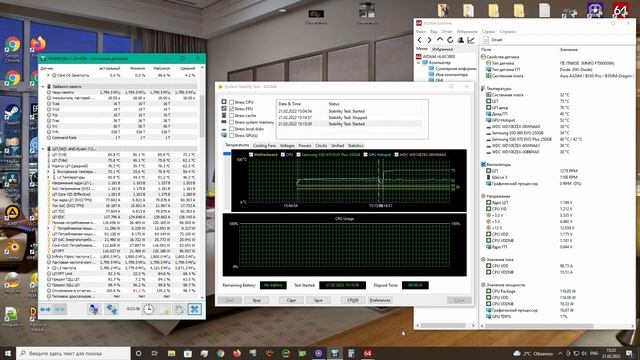640x360 pixels.
Task: Enable the Stress cache checkbox
Action: click(231, 116)
